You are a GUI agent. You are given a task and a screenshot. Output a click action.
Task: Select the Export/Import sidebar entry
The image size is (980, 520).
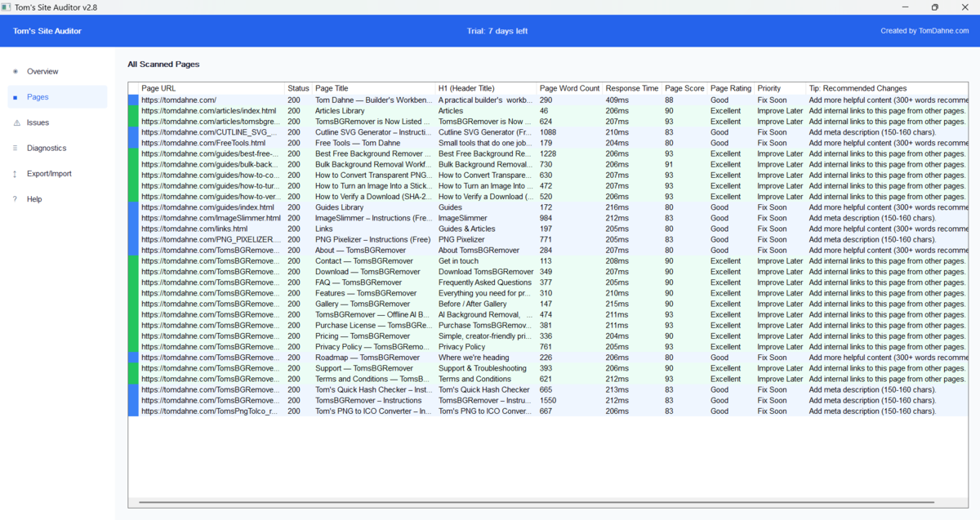(51, 173)
